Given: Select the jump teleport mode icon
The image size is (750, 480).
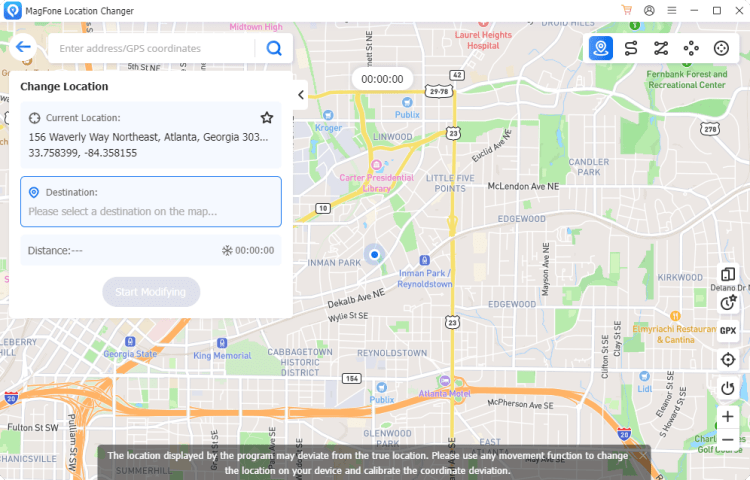Looking at the screenshot, I should pos(691,48).
